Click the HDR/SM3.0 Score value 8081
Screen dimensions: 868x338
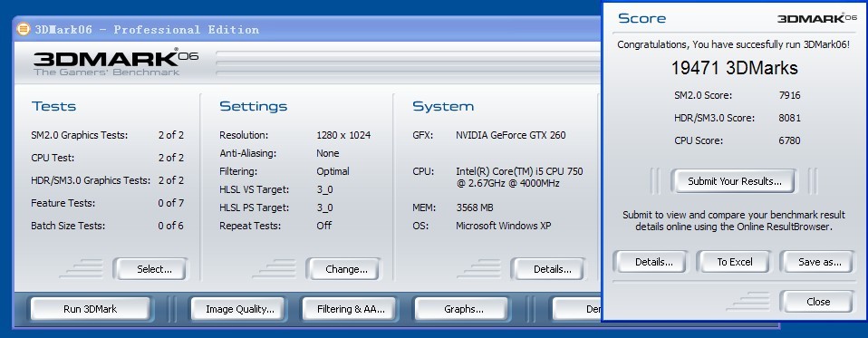click(789, 118)
